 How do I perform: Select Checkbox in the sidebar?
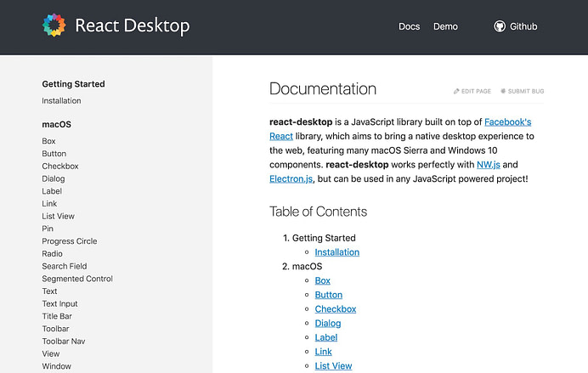click(x=60, y=166)
